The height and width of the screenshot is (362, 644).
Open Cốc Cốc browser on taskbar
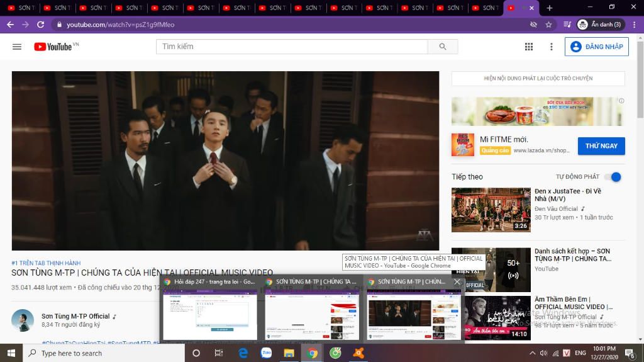coord(335,353)
